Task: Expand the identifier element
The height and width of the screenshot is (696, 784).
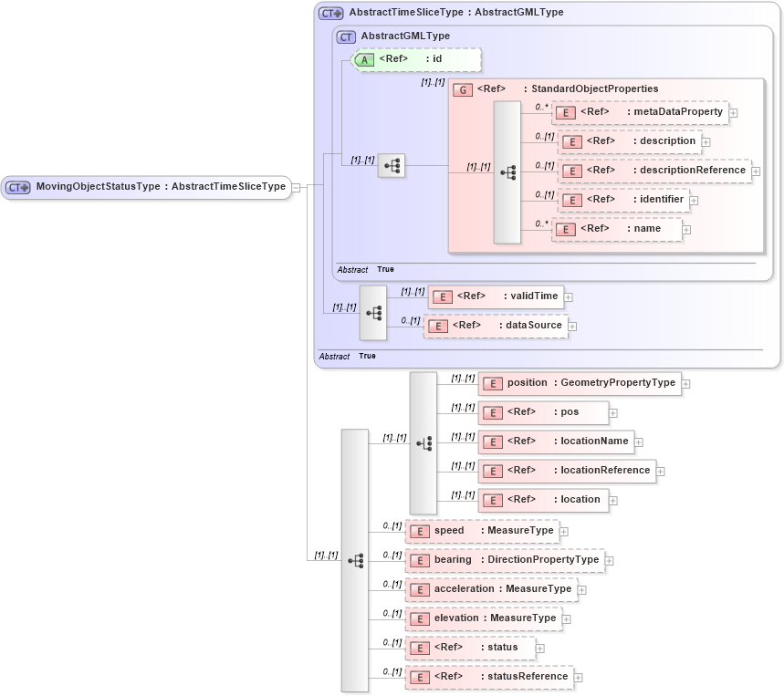Action: [694, 201]
